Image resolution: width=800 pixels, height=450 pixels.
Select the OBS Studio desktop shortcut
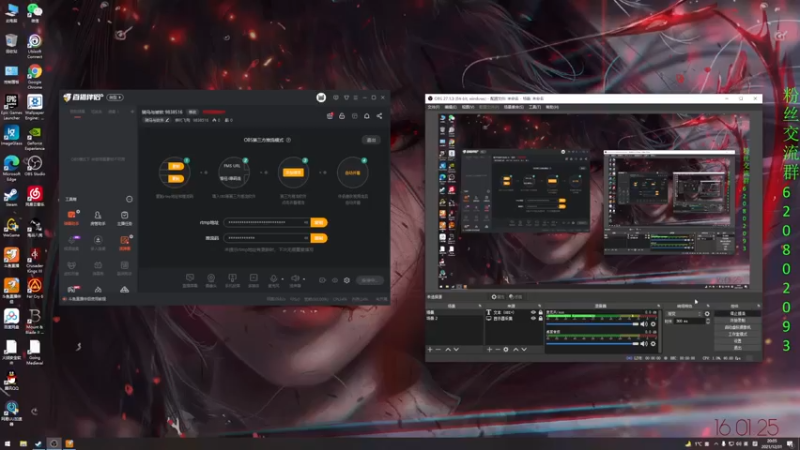(x=35, y=166)
